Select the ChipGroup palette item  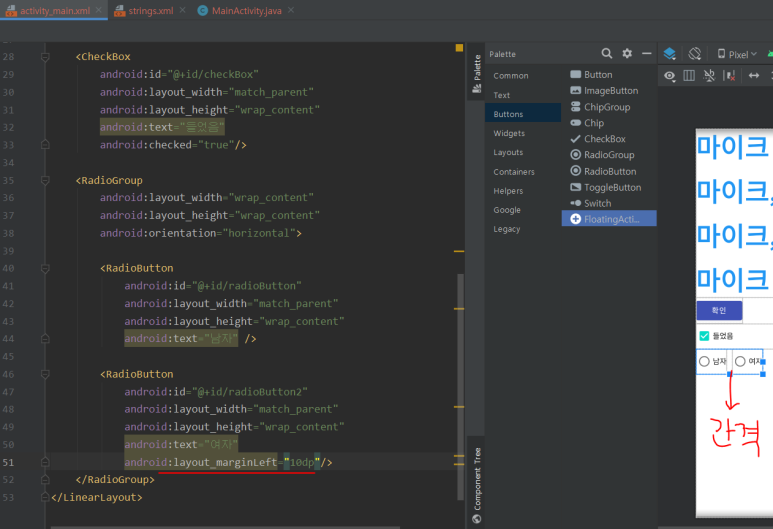[x=609, y=107]
